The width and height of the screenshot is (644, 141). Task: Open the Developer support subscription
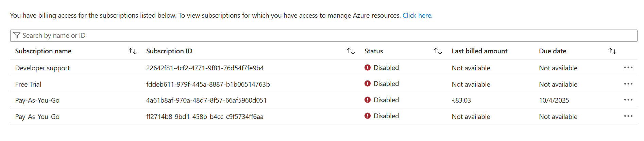(x=43, y=68)
